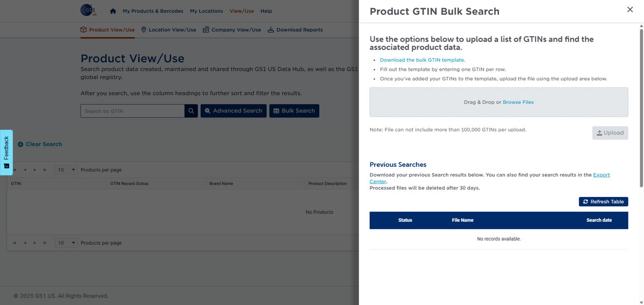Click the next page arrow in the top pager
The height and width of the screenshot is (305, 644).
click(x=35, y=170)
